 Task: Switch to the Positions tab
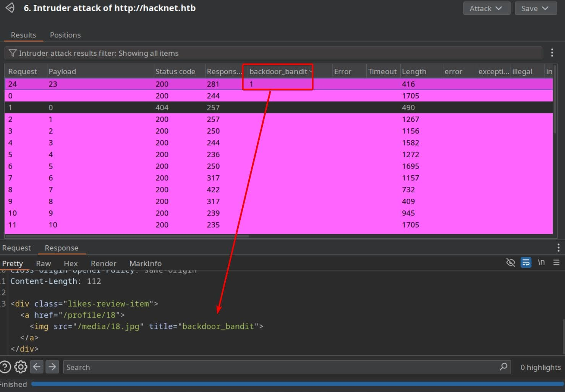click(65, 35)
